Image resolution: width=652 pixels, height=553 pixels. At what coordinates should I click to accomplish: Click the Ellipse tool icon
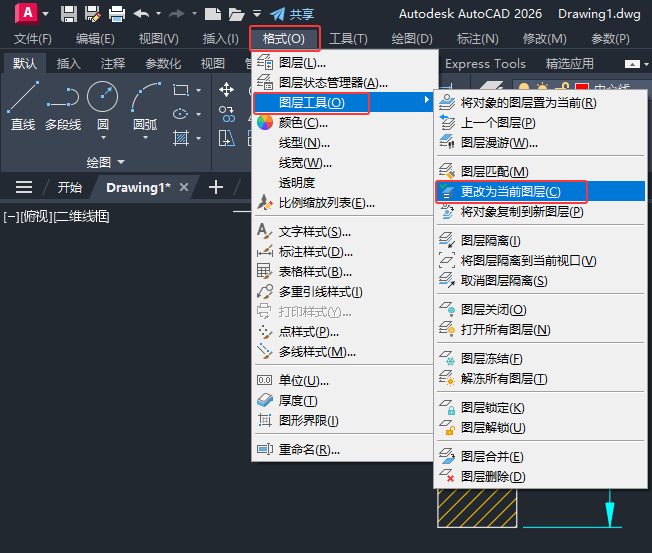181,114
